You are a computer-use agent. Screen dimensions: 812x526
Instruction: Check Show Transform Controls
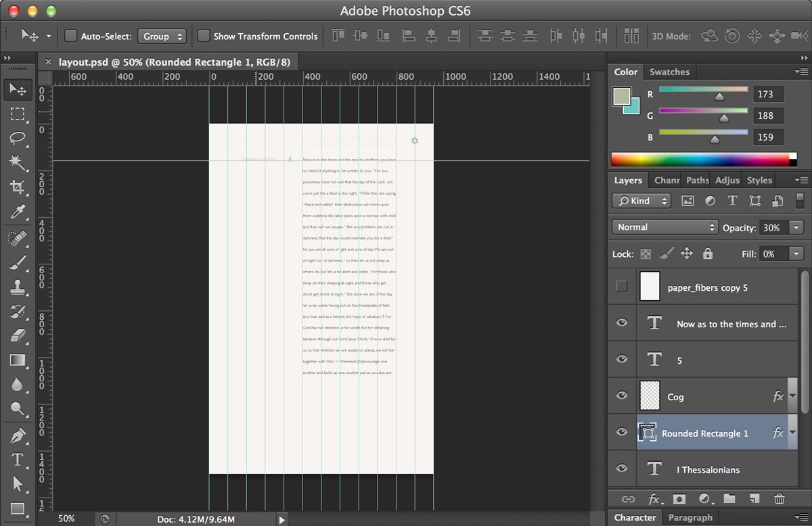(204, 36)
